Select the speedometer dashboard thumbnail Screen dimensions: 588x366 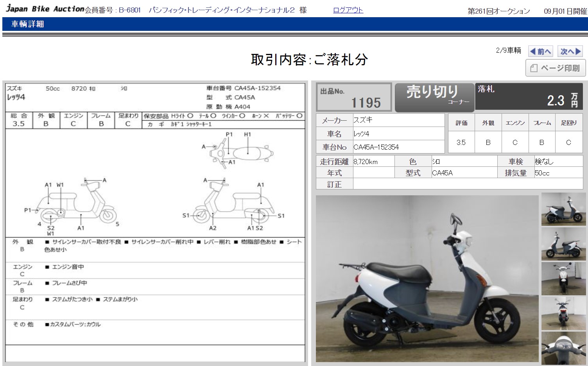[x=563, y=348]
